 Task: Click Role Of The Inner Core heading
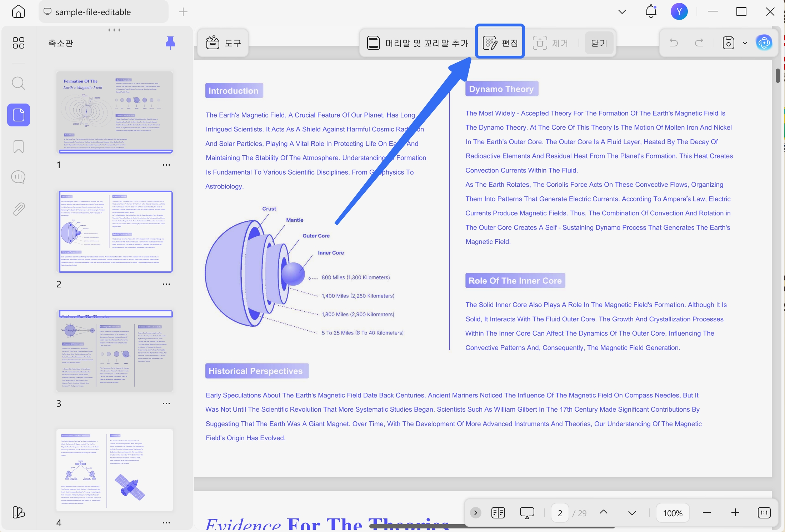point(515,281)
